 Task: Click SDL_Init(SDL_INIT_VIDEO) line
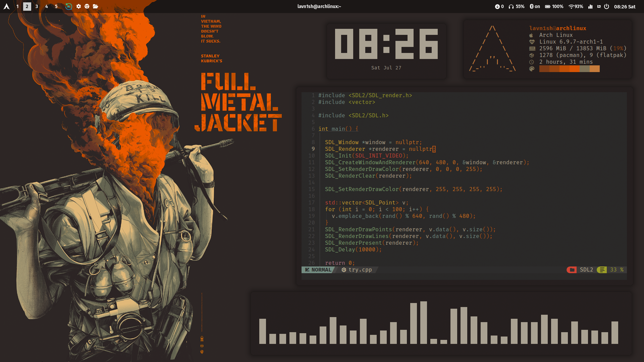click(367, 156)
